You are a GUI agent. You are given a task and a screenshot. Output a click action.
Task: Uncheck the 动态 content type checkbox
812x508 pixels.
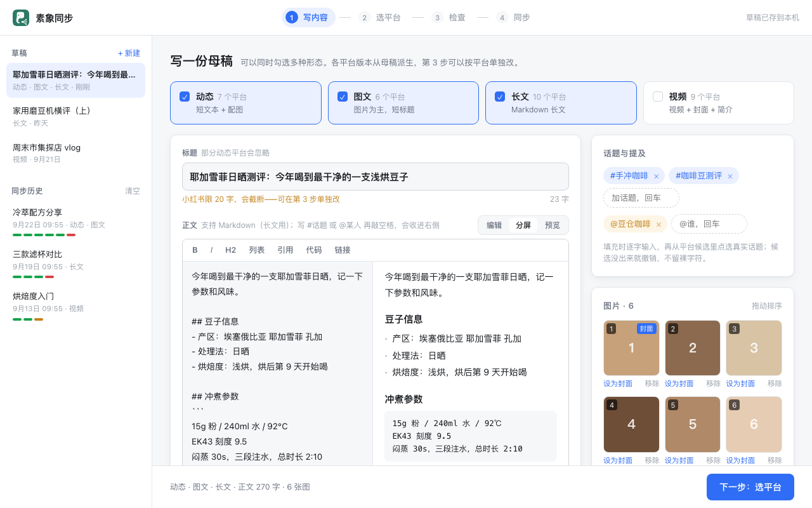[x=185, y=97]
